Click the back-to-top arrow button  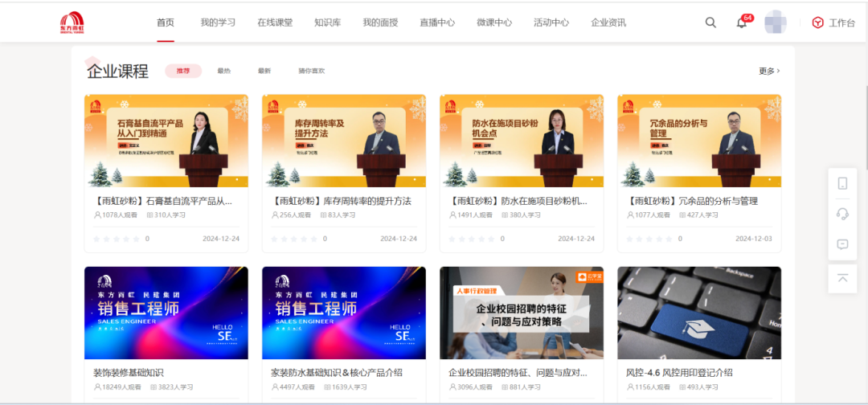click(842, 279)
